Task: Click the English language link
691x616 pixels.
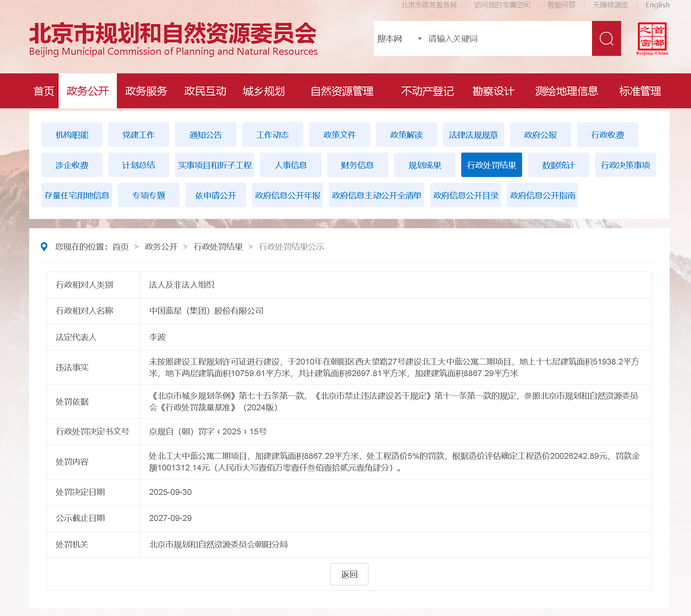Action: click(657, 5)
